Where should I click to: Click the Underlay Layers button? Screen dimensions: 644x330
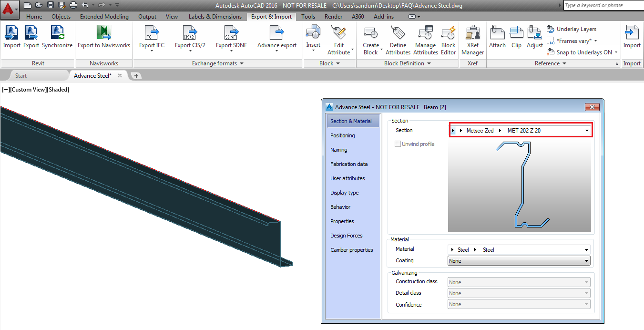(x=572, y=29)
